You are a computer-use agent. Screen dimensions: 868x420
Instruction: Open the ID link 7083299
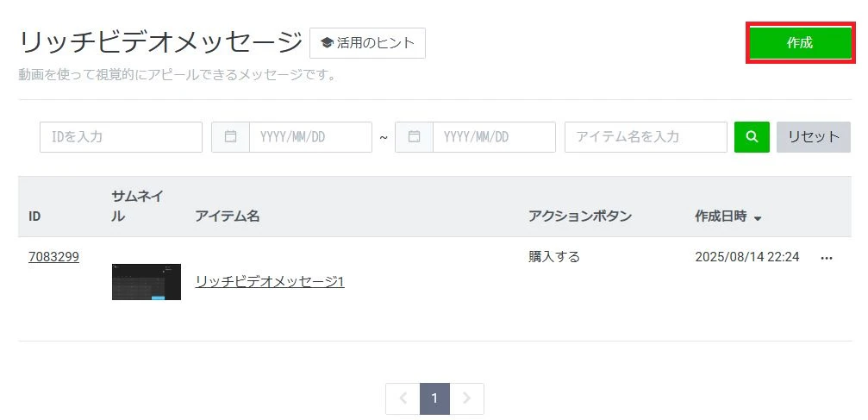53,257
